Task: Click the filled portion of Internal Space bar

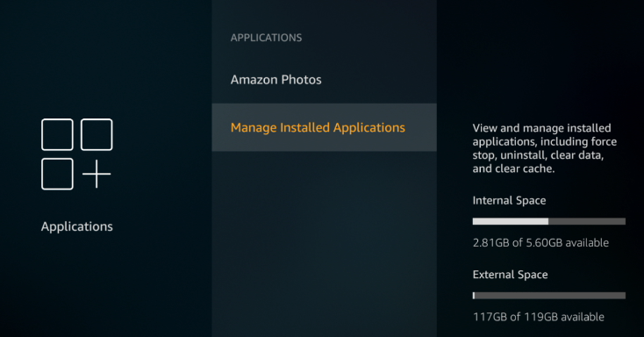Action: point(511,221)
